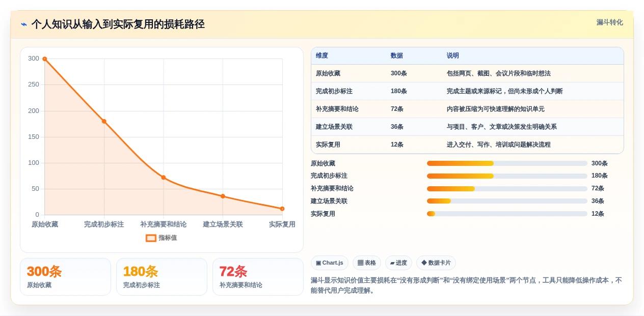Click the title 个人知识从输入到实际复用的损耗路径
644x316 pixels.
click(x=118, y=24)
